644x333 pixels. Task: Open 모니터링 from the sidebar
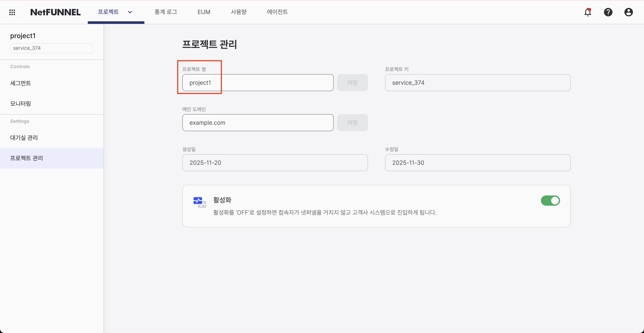click(x=20, y=103)
